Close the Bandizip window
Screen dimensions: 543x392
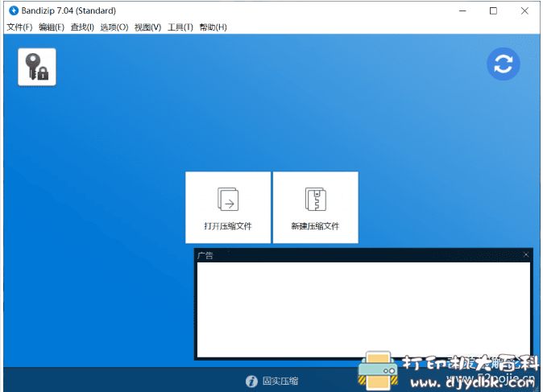[x=524, y=11]
